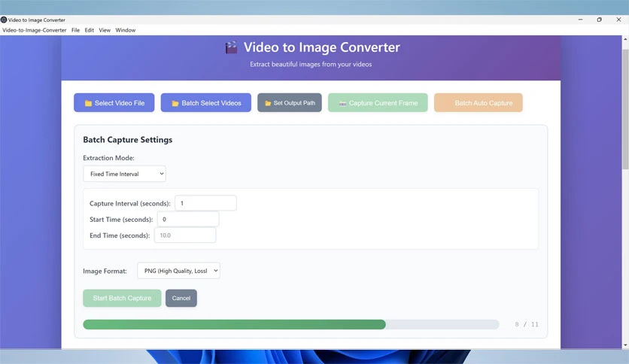Click the 'Start Time (seconds):' label
This screenshot has width=629, height=364.
pos(121,220)
